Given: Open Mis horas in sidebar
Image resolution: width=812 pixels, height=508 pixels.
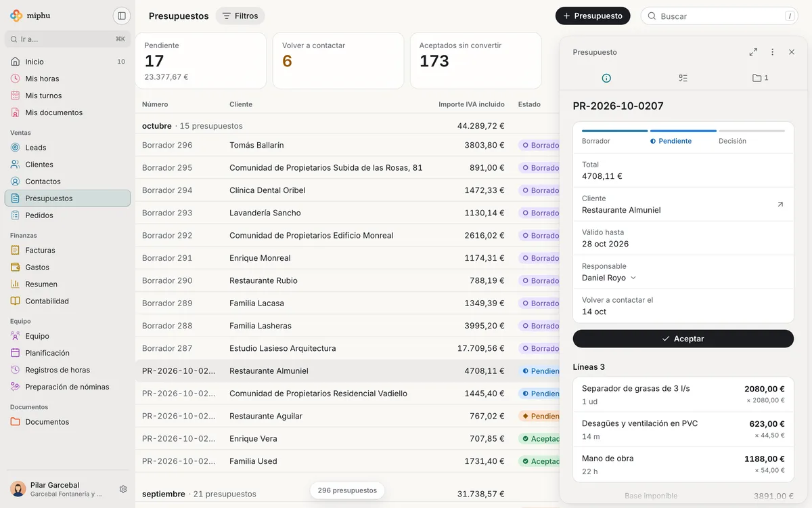Looking at the screenshot, I should (x=68, y=79).
